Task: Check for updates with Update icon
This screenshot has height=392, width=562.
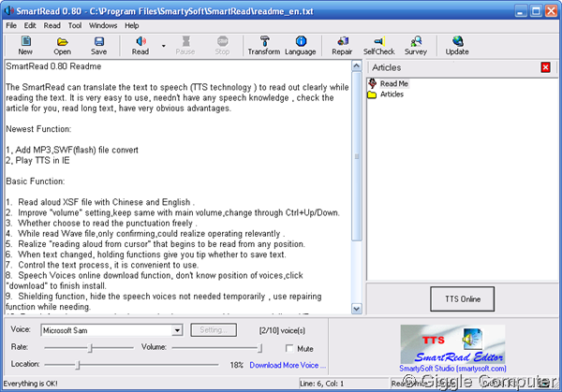Action: (457, 46)
